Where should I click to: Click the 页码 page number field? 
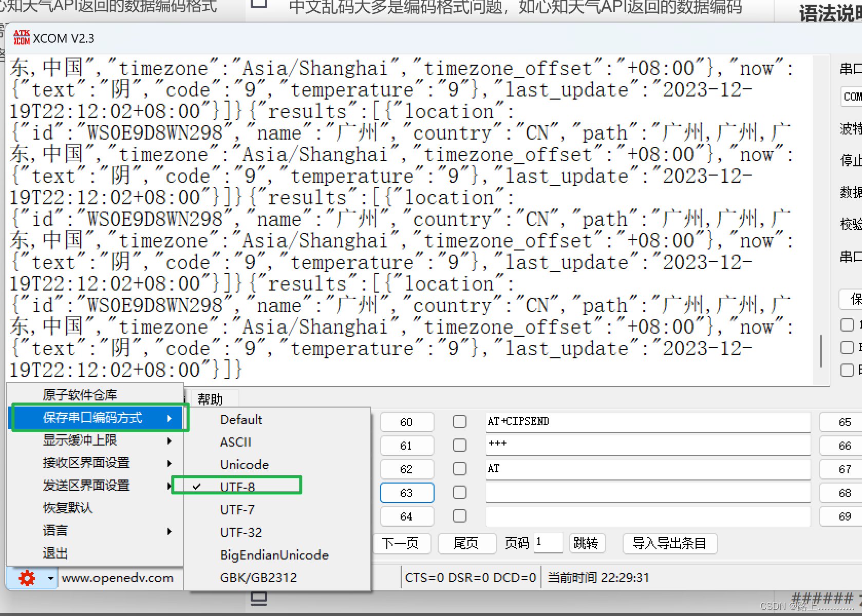click(x=549, y=543)
